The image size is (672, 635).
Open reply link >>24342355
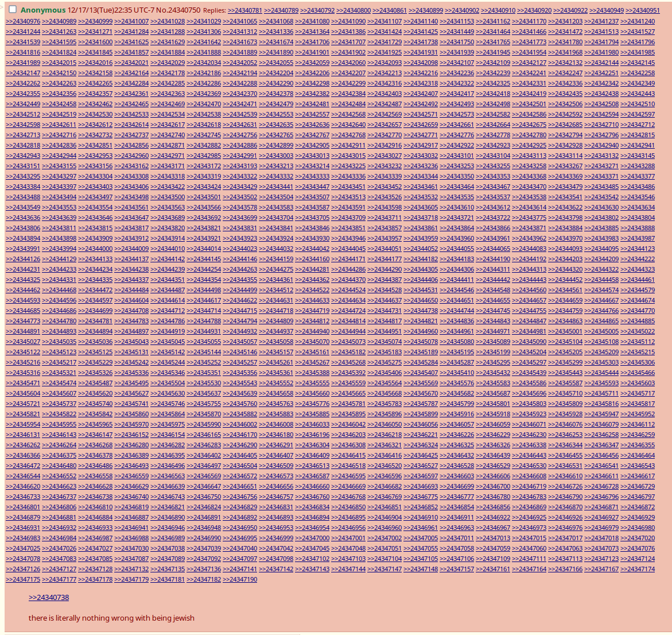tap(23, 94)
